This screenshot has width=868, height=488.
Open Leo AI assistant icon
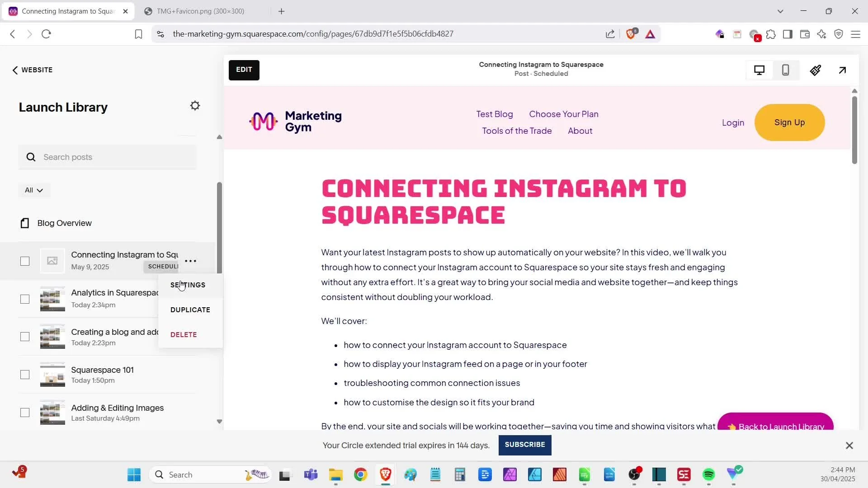coord(821,34)
